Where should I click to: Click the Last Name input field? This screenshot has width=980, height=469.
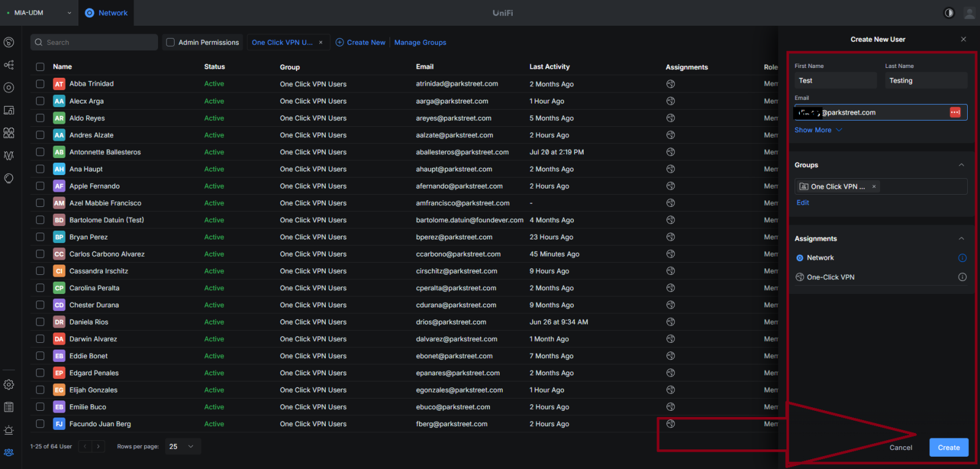[x=926, y=81]
